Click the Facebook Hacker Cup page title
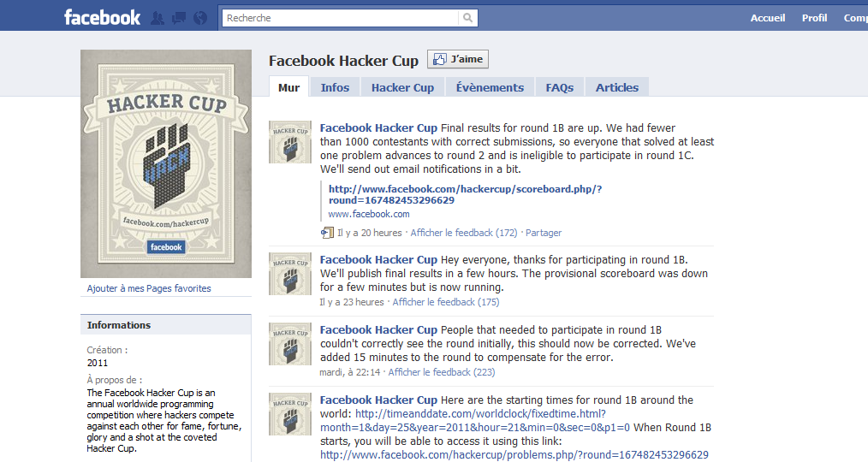Screen dimensions: 868x462 344,60
